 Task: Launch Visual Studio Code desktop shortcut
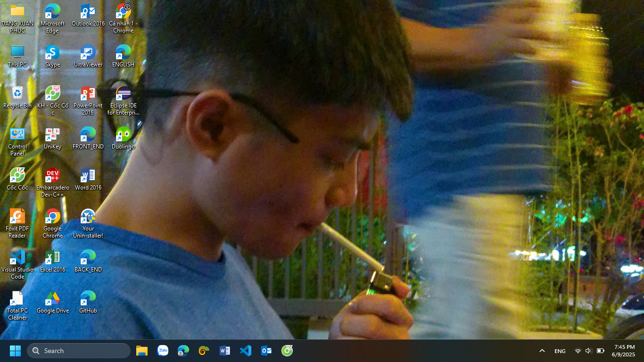(17, 265)
